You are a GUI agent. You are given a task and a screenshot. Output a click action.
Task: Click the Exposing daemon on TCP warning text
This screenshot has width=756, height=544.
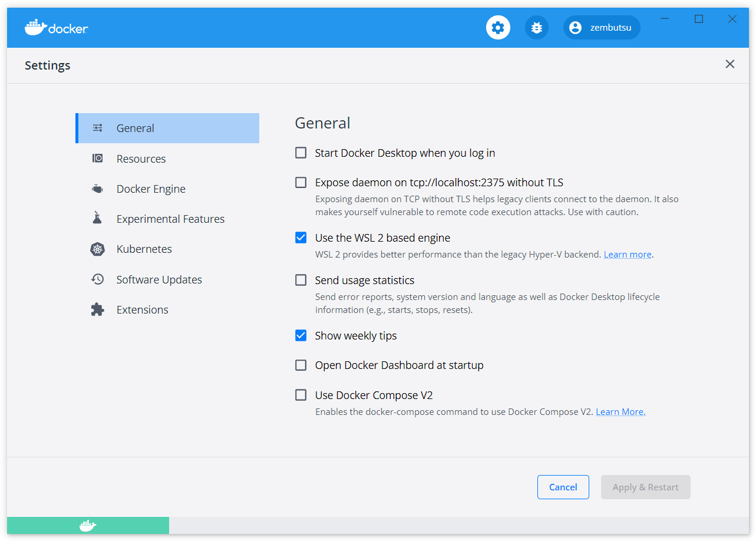(x=497, y=206)
